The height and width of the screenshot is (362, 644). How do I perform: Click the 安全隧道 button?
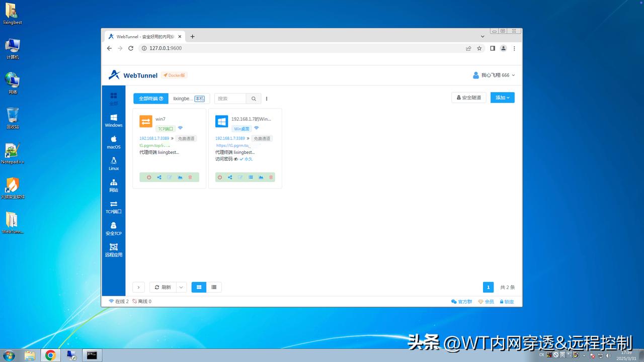point(469,98)
